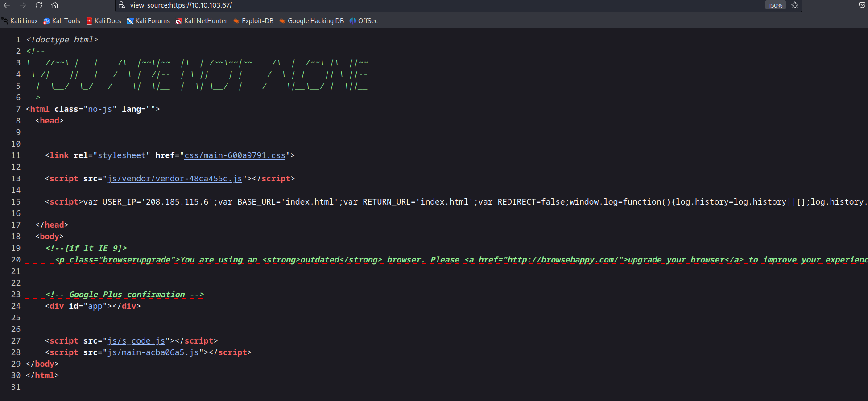Open the Kali Linux bookmark
The width and height of the screenshot is (868, 401).
point(20,21)
